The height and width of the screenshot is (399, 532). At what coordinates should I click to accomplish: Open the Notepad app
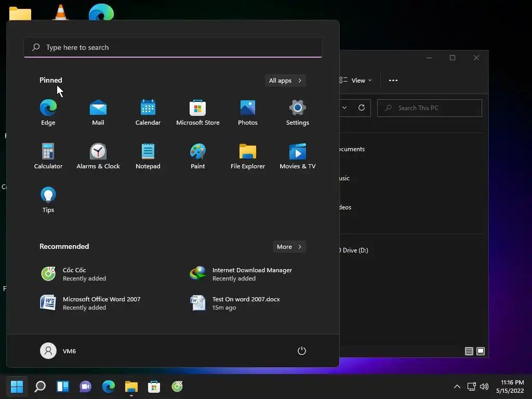pyautogui.click(x=148, y=156)
